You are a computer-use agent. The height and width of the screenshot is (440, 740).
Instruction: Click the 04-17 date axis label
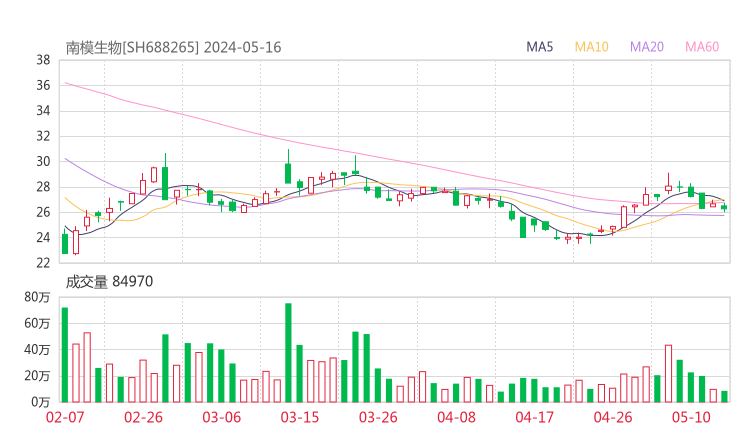(x=535, y=417)
